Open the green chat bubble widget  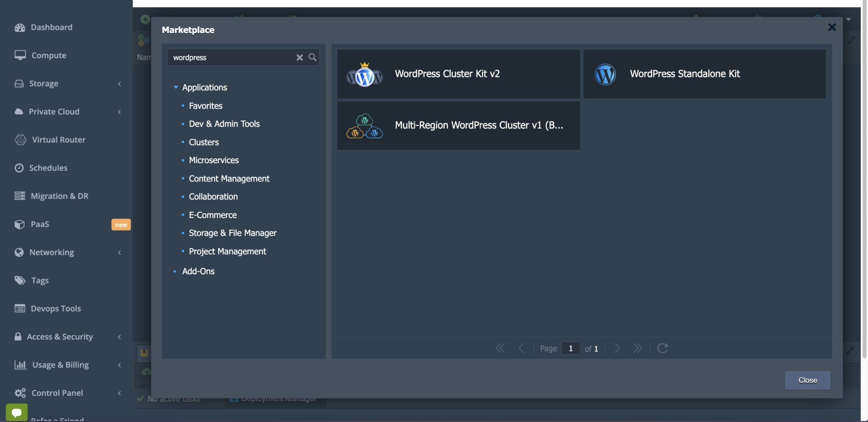tap(17, 412)
